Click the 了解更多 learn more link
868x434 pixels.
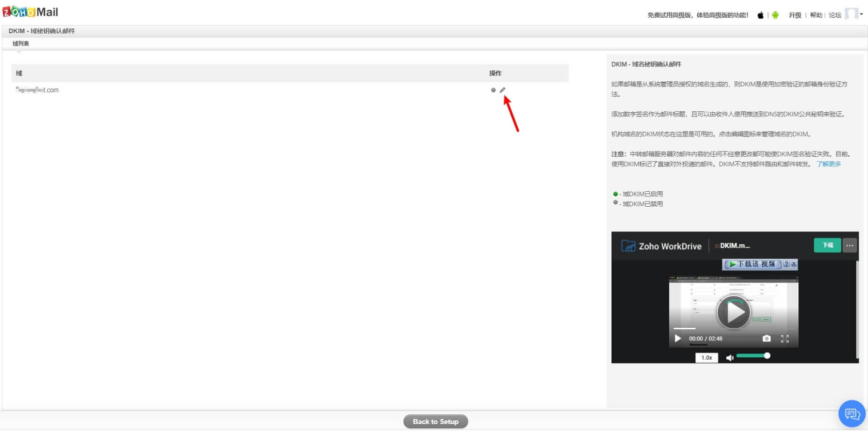(x=828, y=164)
